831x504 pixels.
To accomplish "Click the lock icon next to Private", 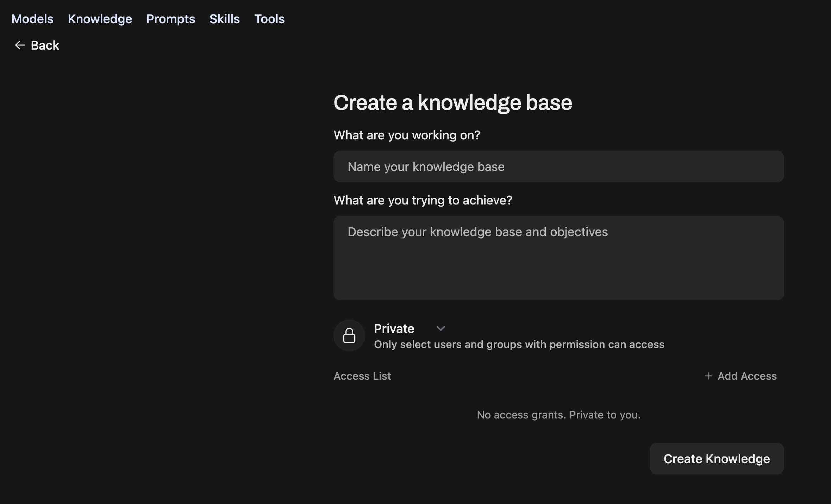I will click(x=349, y=335).
